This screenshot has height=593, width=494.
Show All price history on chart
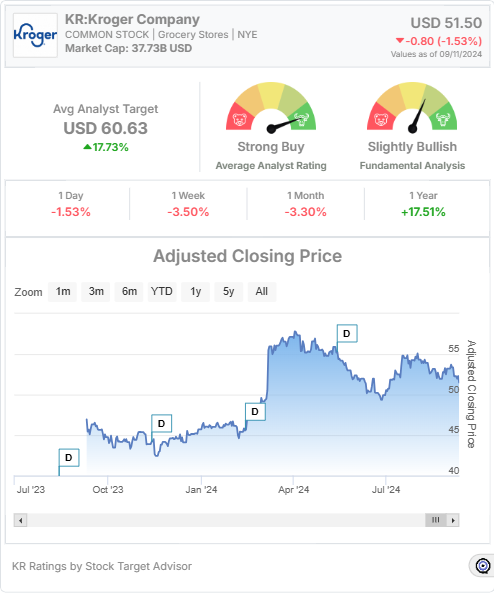(x=262, y=292)
